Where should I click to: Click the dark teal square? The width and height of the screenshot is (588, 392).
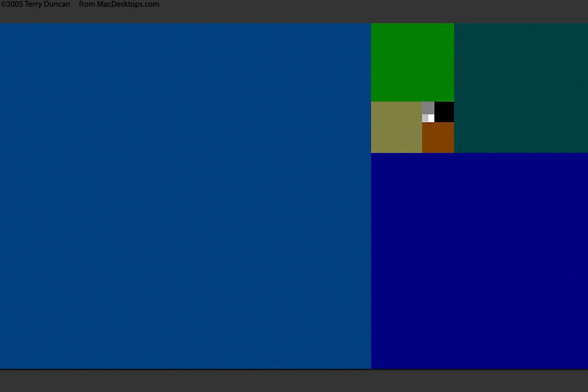tap(521, 88)
